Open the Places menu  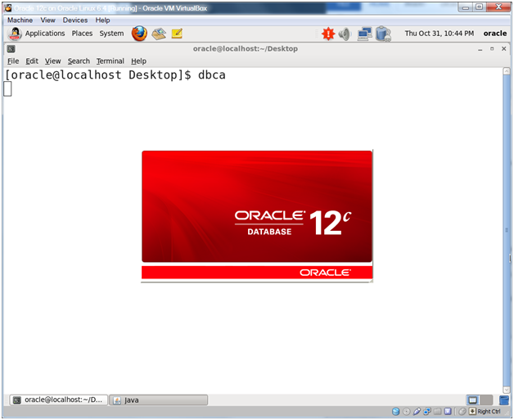point(82,34)
